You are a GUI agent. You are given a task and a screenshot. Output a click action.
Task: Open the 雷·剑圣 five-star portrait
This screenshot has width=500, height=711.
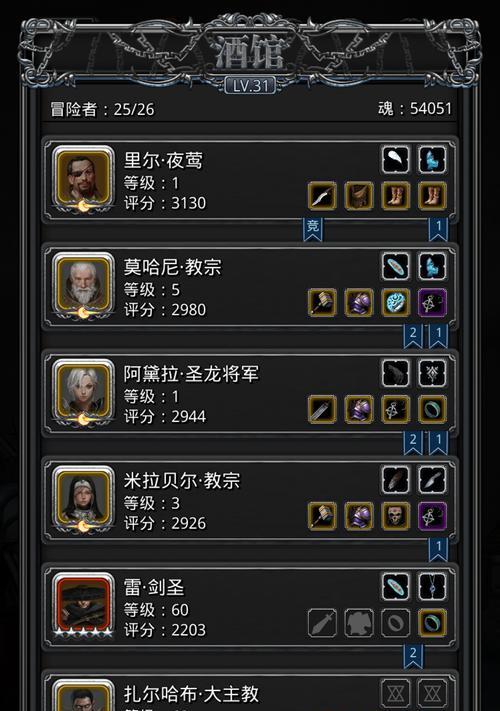(x=83, y=604)
